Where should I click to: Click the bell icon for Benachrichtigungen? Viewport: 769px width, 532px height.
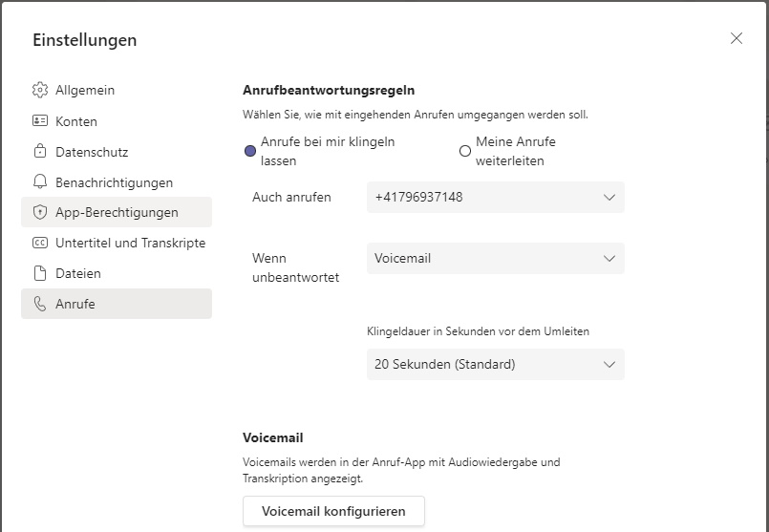[40, 181]
